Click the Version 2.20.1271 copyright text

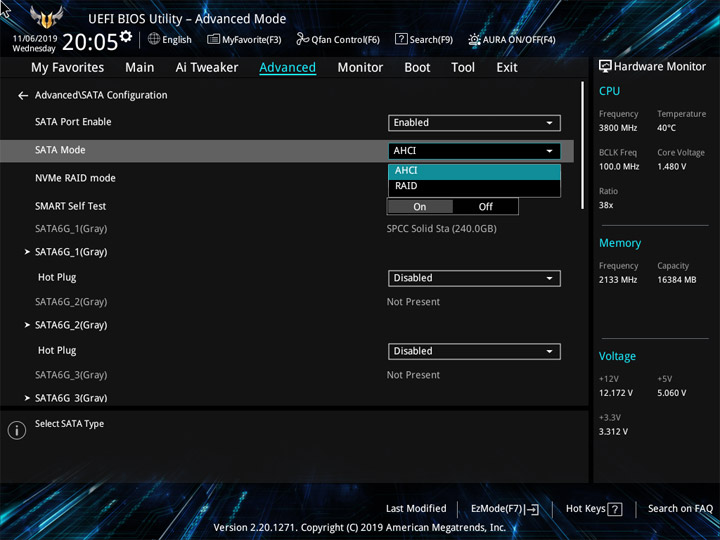coord(360,528)
